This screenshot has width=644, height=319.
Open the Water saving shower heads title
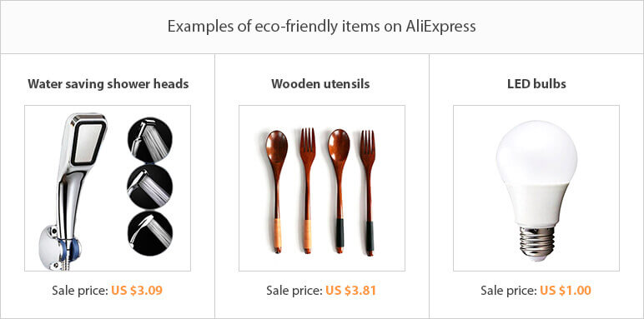[x=108, y=84]
